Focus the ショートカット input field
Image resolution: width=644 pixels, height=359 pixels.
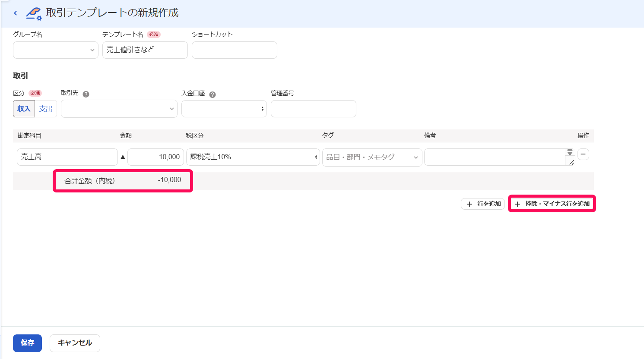235,50
